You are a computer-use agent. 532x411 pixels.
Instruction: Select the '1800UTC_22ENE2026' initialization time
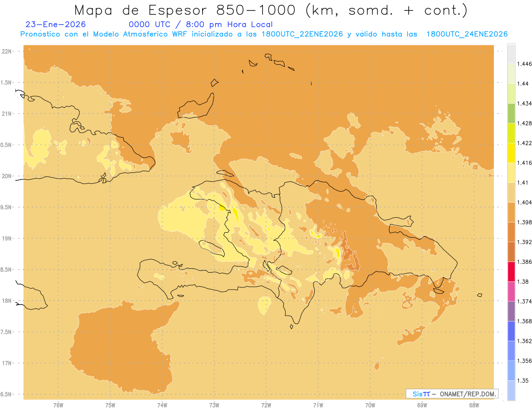[x=302, y=34]
